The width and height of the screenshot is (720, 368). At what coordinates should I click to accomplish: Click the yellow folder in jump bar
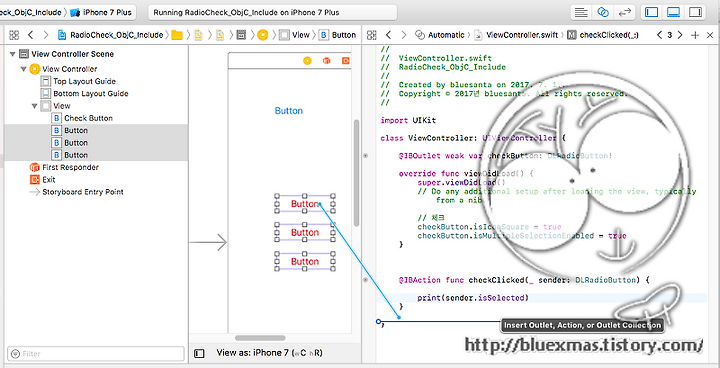click(177, 35)
